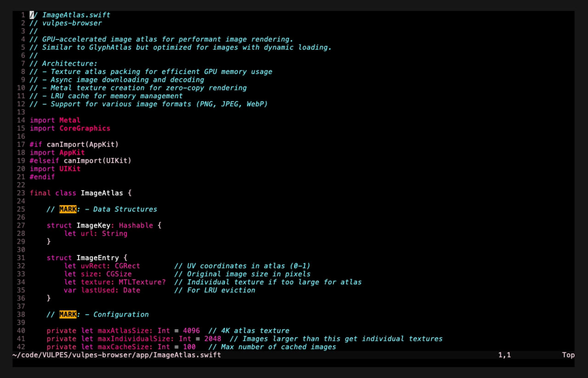Image resolution: width=588 pixels, height=378 pixels.
Task: Click the "maxIndividualSize" constant name
Action: click(134, 339)
